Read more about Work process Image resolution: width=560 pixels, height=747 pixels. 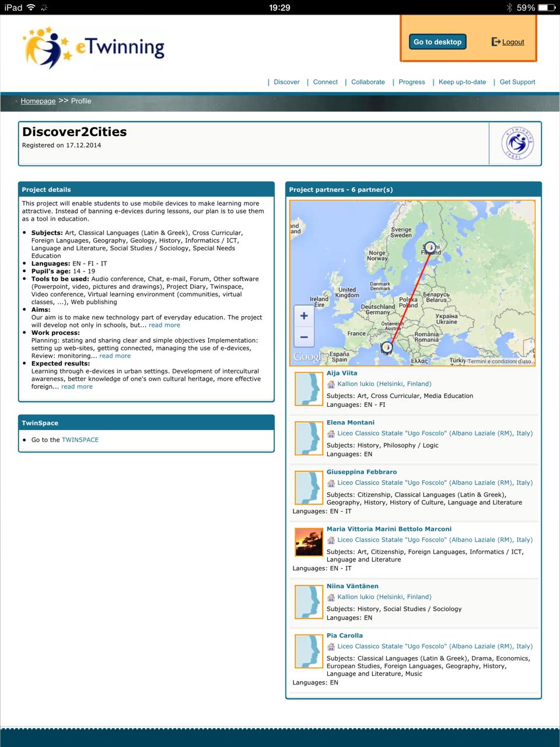click(x=115, y=356)
